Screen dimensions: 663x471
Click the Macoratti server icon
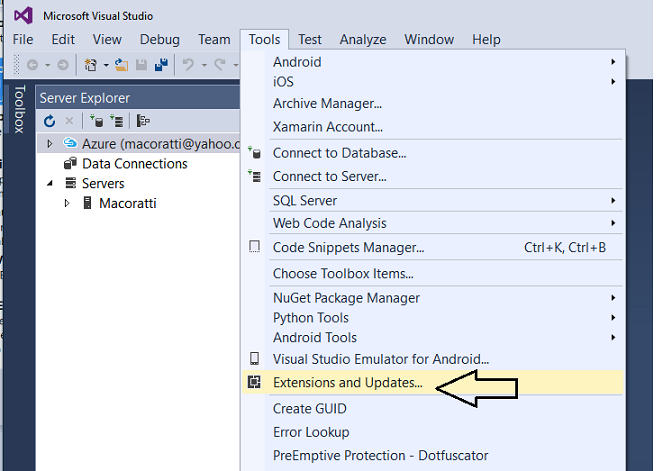(x=88, y=203)
